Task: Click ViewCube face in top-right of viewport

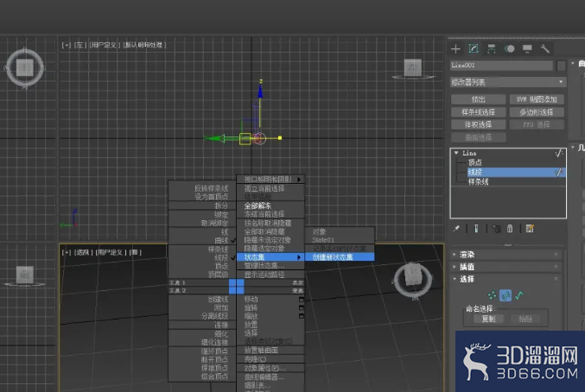Action: [413, 67]
